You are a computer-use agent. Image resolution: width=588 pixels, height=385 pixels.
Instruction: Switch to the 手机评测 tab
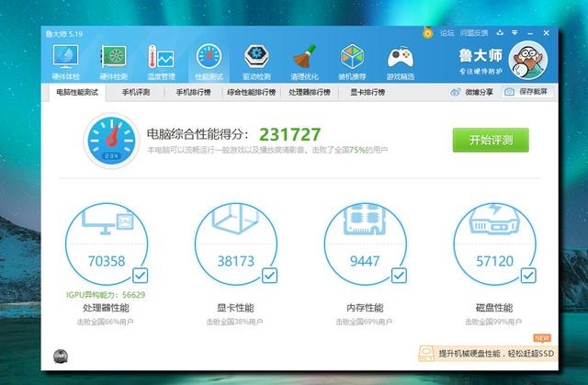(136, 92)
